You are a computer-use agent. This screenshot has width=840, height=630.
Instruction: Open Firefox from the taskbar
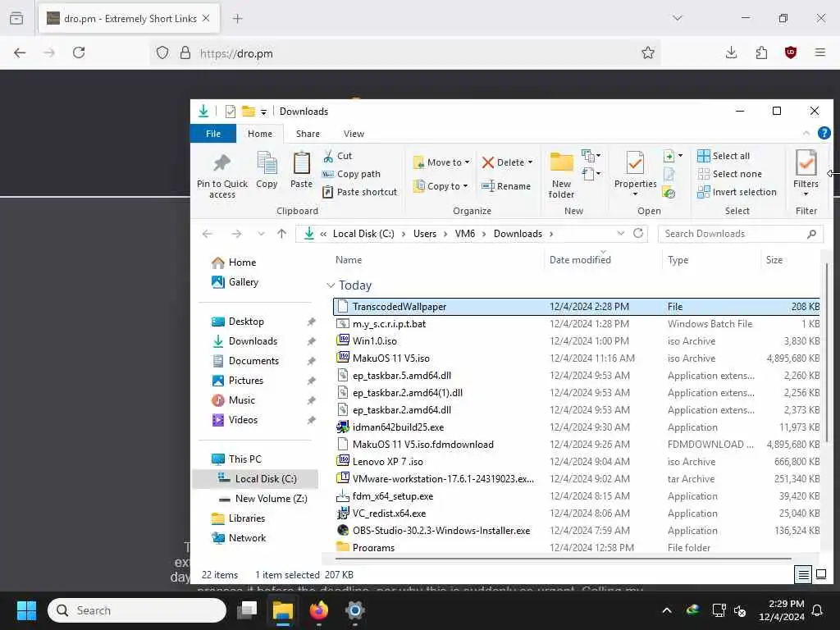click(x=319, y=610)
